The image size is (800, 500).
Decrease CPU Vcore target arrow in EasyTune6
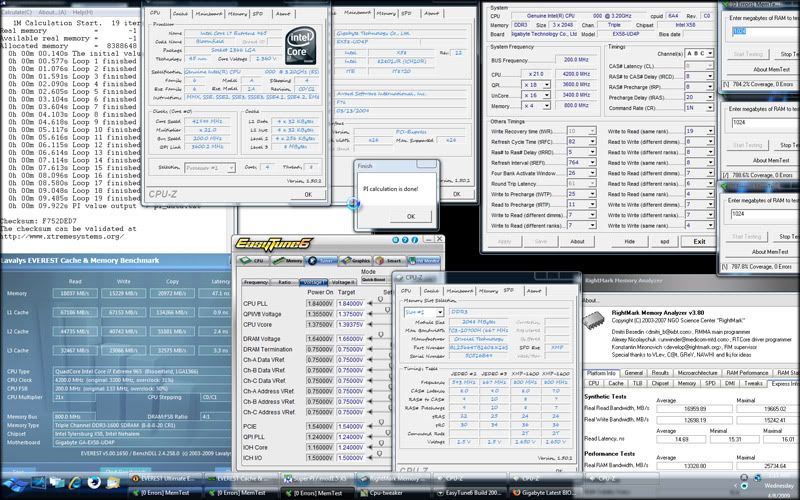click(369, 324)
